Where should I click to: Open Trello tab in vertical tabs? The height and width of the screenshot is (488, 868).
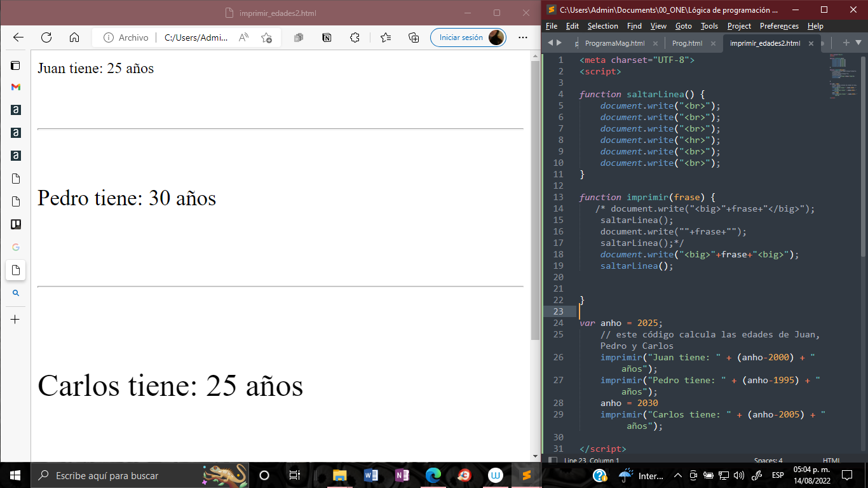click(16, 224)
